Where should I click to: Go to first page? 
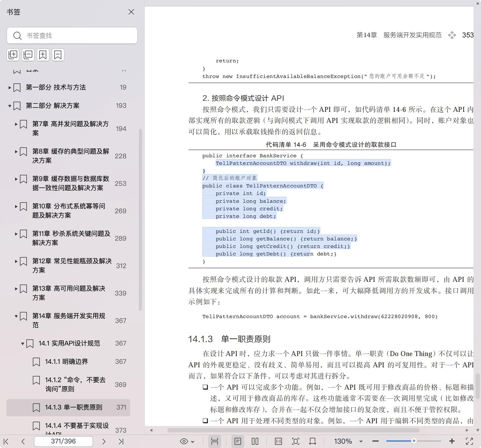(x=6, y=441)
